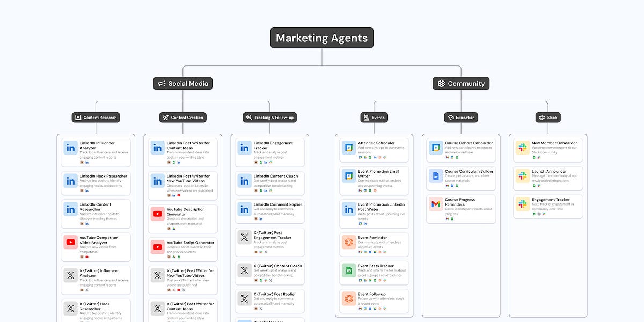Click "LinkedIn Comment Replier" card title
Image resolution: width=644 pixels, height=322 pixels.
point(277,204)
